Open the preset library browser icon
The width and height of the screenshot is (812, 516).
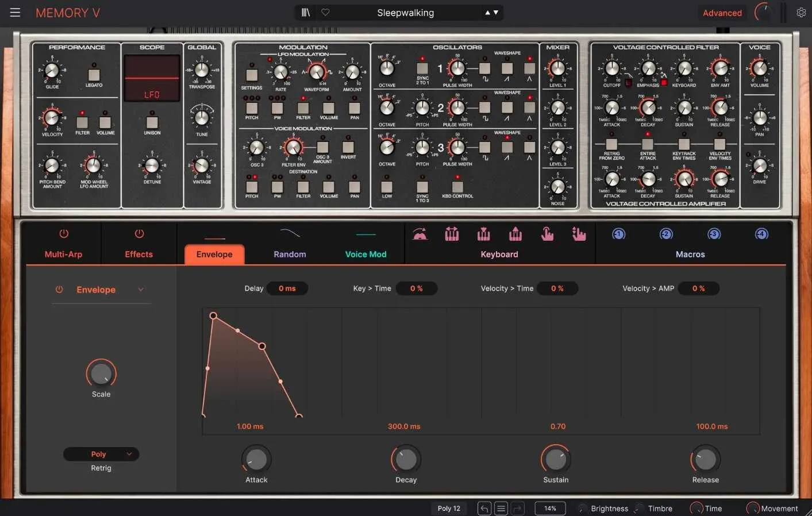tap(306, 13)
